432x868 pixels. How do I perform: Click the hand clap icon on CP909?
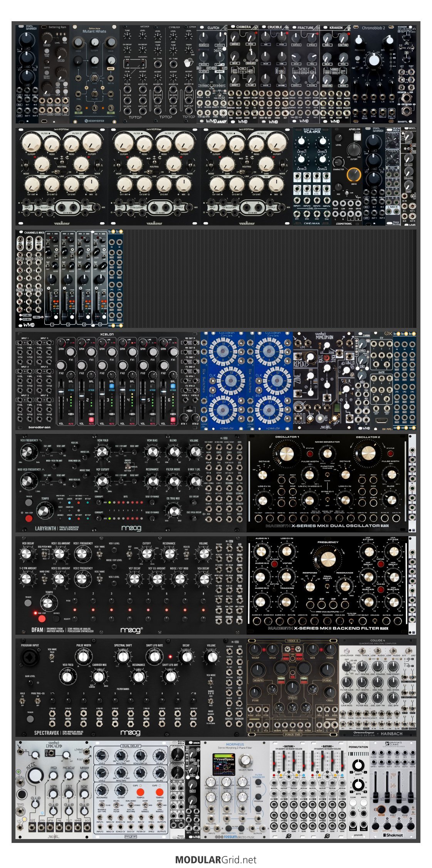pyautogui.click(x=188, y=62)
